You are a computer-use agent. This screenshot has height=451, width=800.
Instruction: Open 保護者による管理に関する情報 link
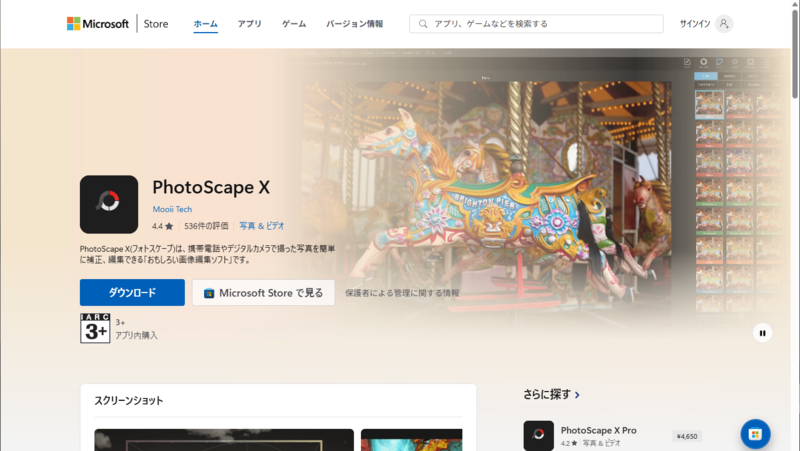point(402,293)
